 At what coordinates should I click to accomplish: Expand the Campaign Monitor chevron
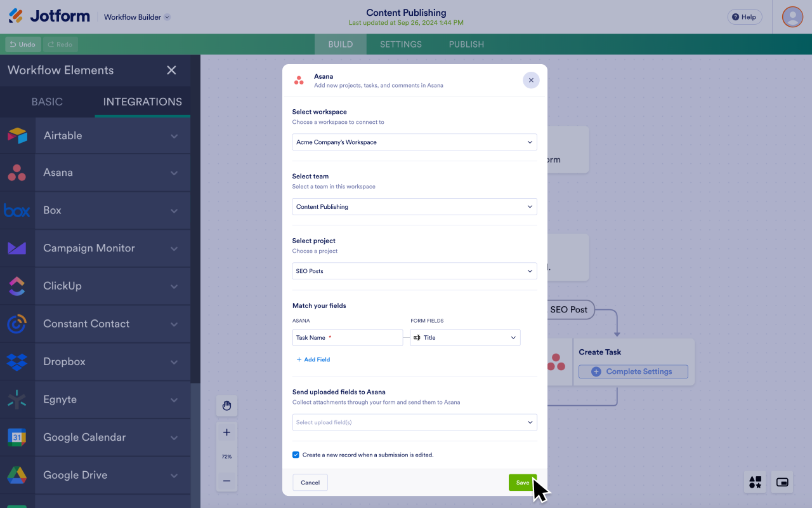(x=174, y=249)
